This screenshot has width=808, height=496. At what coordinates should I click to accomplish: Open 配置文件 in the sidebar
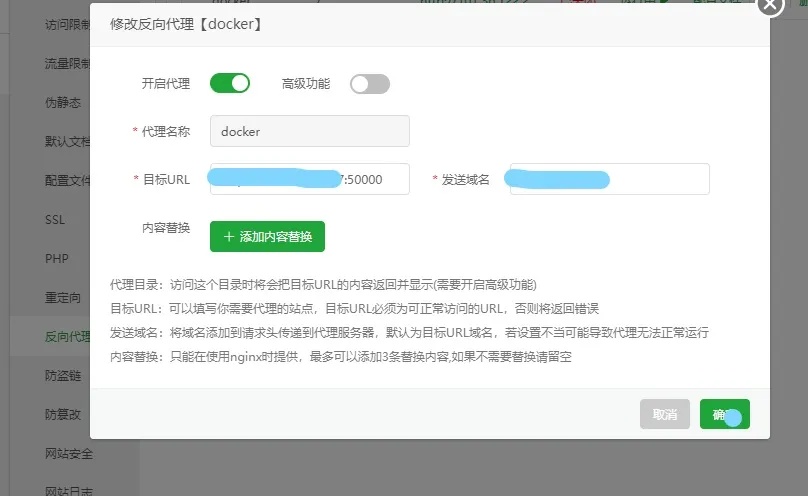[68, 180]
